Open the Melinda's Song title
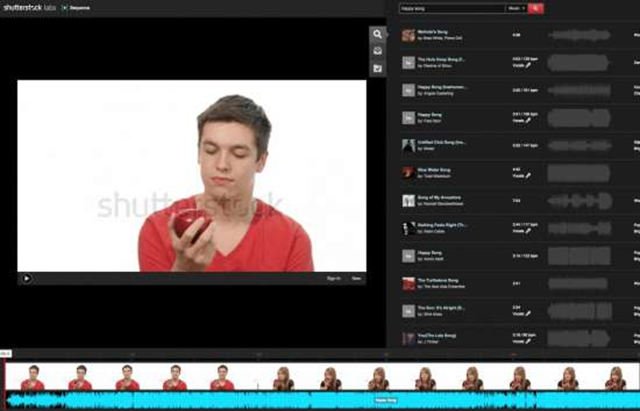This screenshot has width=640, height=411. point(432,32)
